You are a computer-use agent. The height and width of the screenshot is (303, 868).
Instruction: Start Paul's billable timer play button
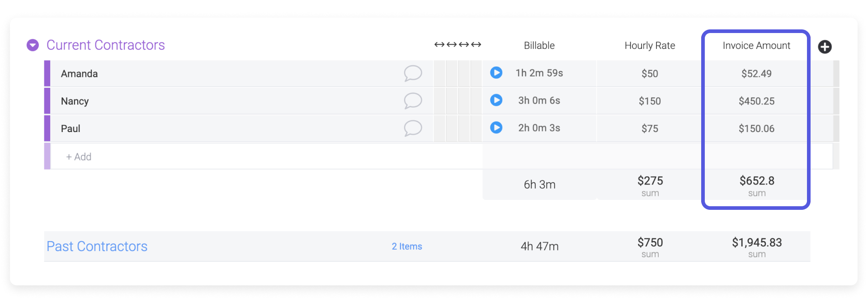pos(496,128)
